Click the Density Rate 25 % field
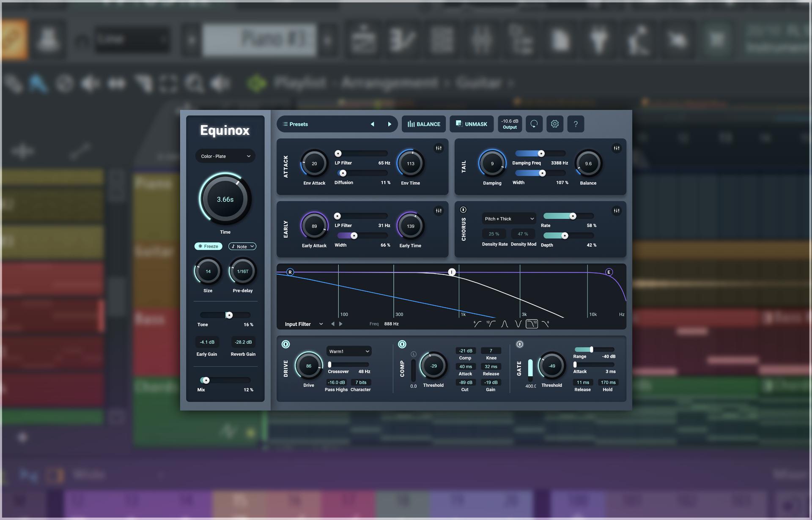 coord(494,234)
